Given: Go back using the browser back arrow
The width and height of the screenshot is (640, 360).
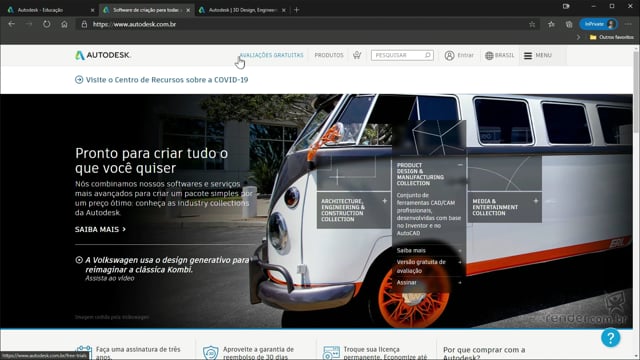Looking at the screenshot, I should coord(11,24).
